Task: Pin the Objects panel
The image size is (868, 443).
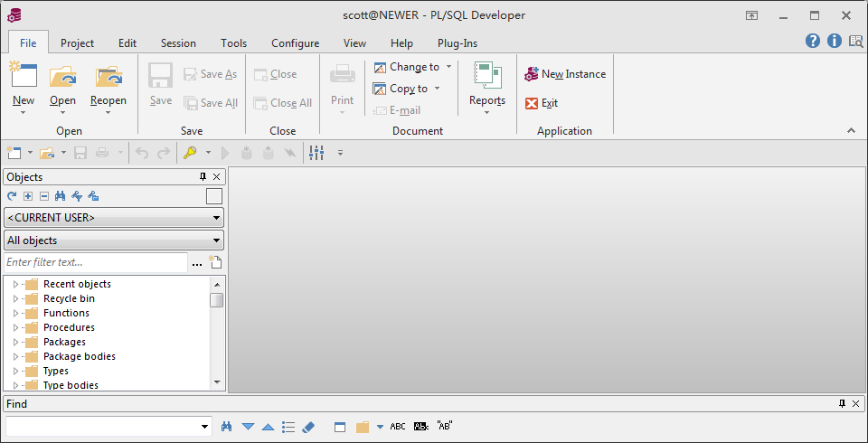Action: point(203,176)
